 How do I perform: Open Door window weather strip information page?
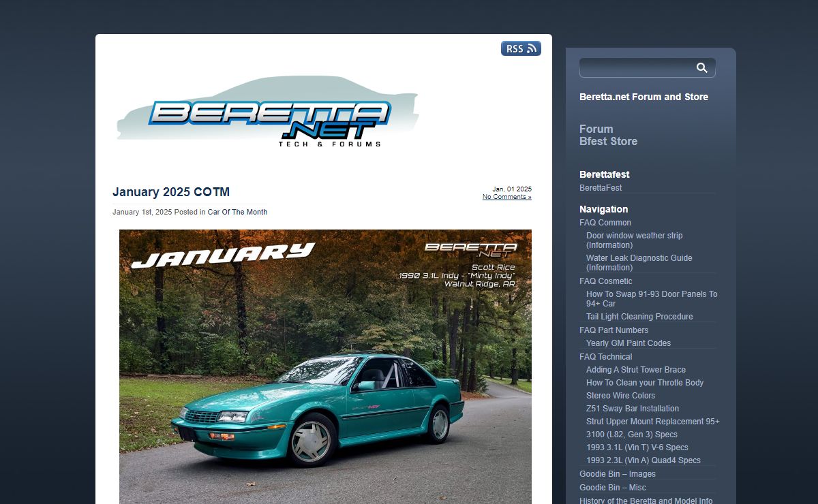click(x=634, y=240)
